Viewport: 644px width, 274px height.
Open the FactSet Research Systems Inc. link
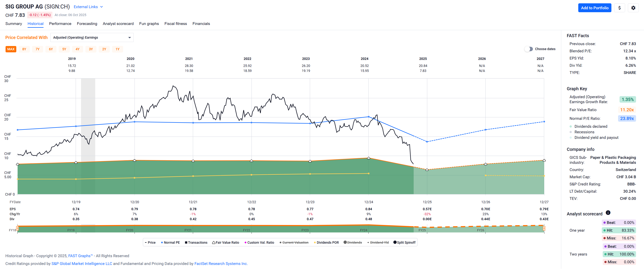click(x=221, y=263)
